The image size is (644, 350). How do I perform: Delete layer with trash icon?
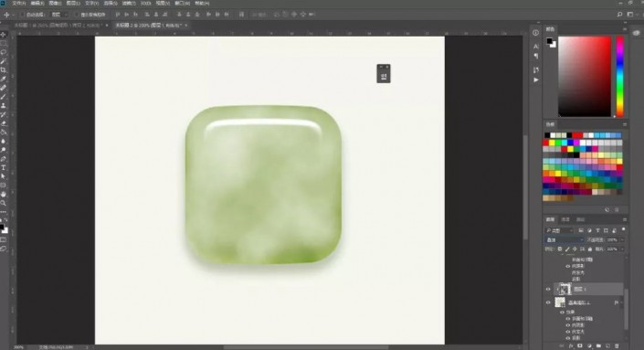(617, 346)
